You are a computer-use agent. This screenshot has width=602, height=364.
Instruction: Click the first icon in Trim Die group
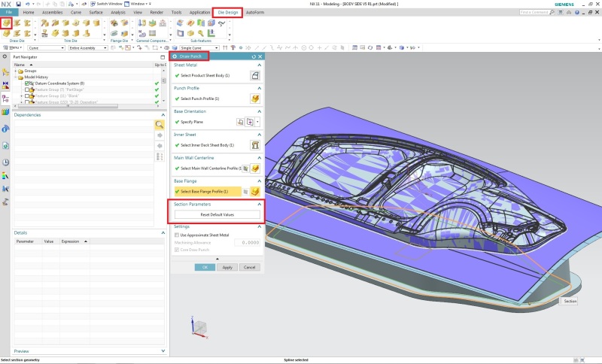[x=45, y=23]
